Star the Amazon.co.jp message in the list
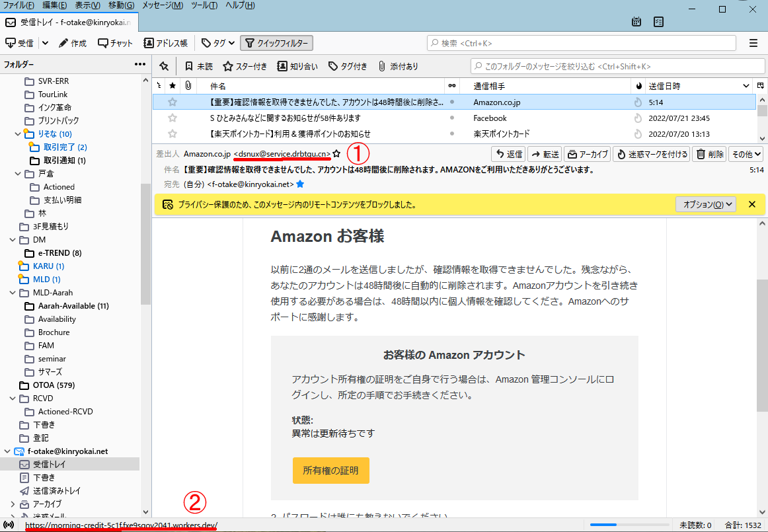Viewport: 768px width, 532px height. [x=173, y=102]
